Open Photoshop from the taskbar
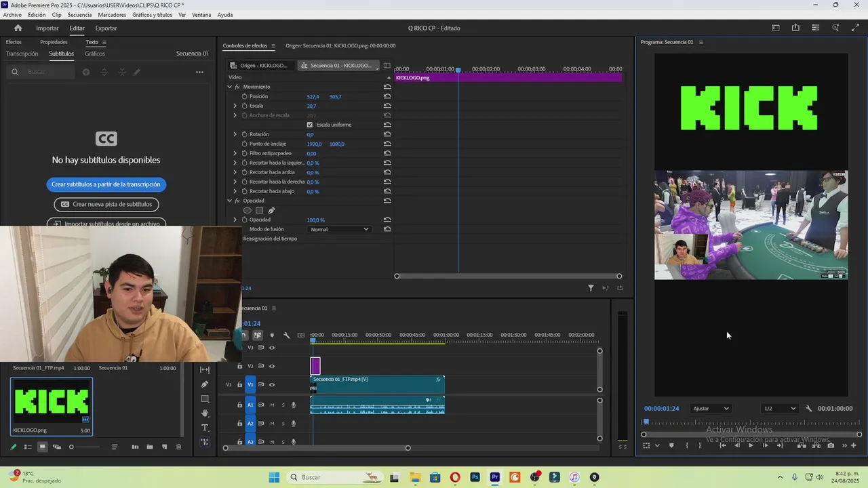The width and height of the screenshot is (868, 488). tap(475, 477)
